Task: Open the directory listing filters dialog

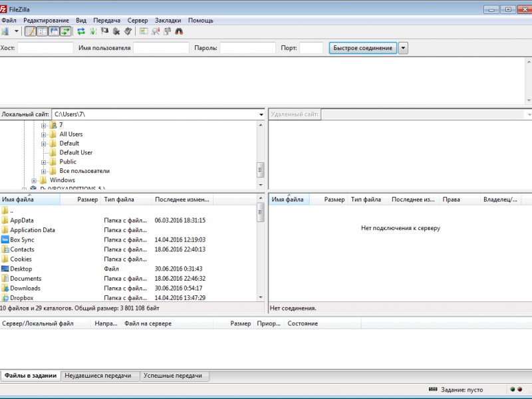Action: pos(144,31)
